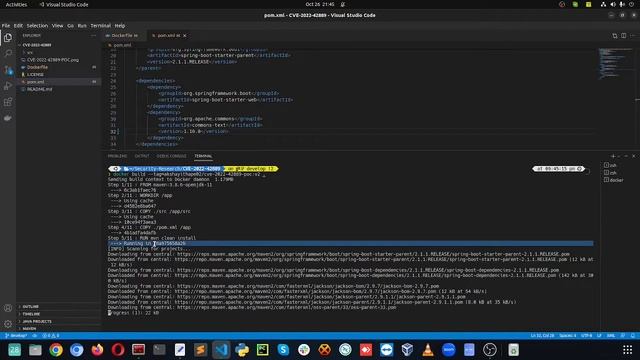This screenshot has width=640, height=360.
Task: Expand the Timeline section
Action: click(58, 314)
